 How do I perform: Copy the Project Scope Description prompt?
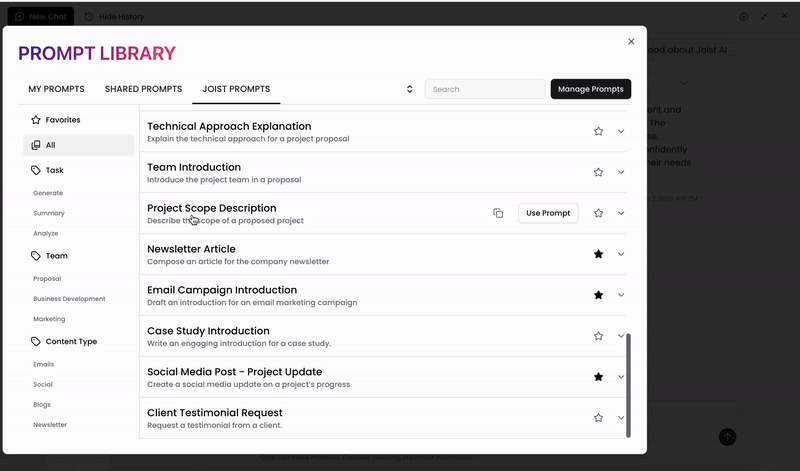pyautogui.click(x=498, y=213)
